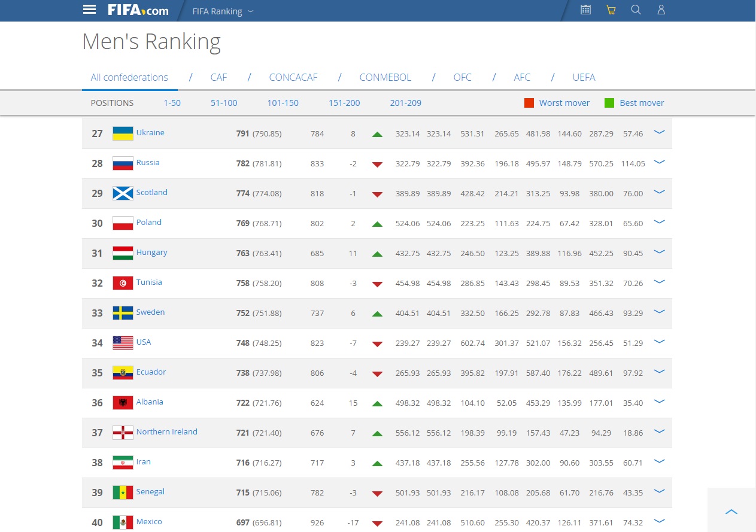756x532 pixels.
Task: Click the scroll-to-top arrow button
Action: point(731,512)
